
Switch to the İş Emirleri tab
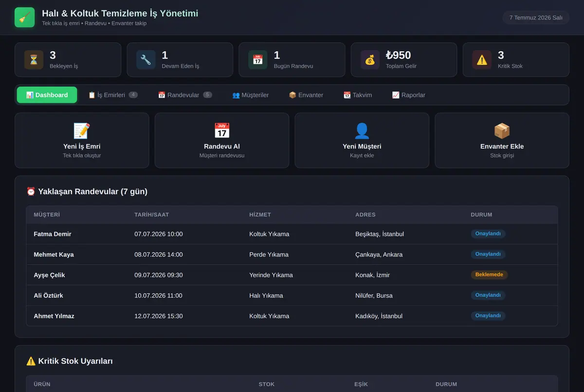[x=113, y=95]
